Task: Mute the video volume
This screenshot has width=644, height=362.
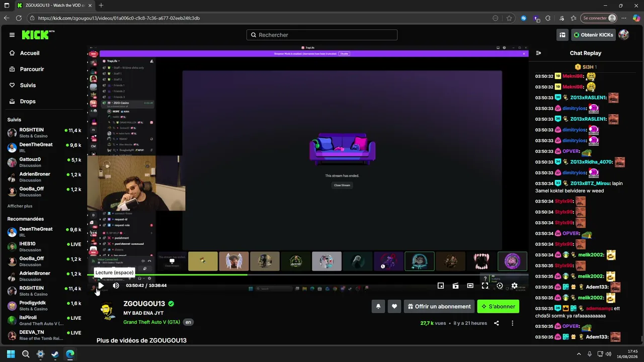Action: 116,286
